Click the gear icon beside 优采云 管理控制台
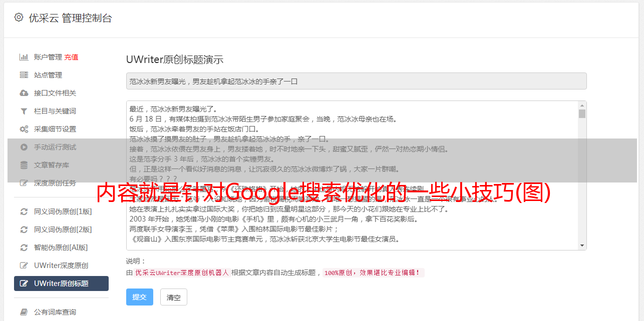 coord(19,17)
